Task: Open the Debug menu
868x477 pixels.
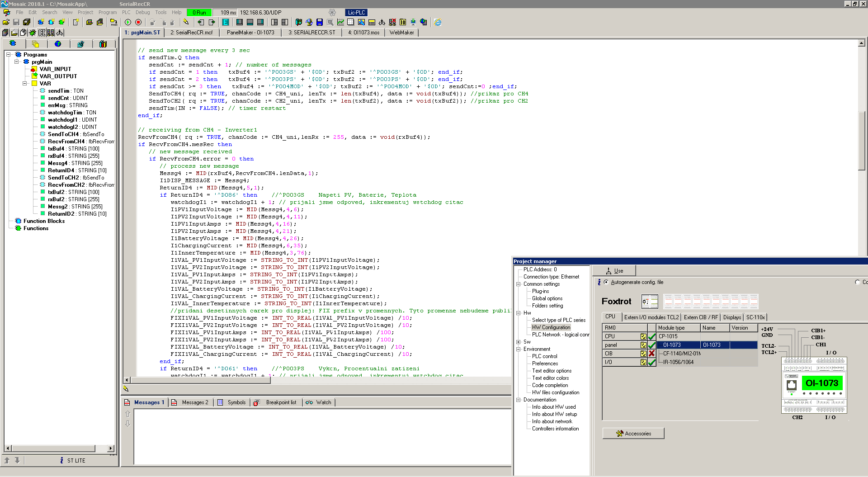Action: pos(142,12)
